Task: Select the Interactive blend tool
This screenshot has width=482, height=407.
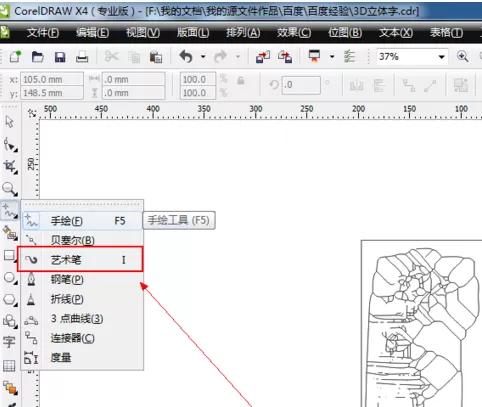Action: coord(10,388)
